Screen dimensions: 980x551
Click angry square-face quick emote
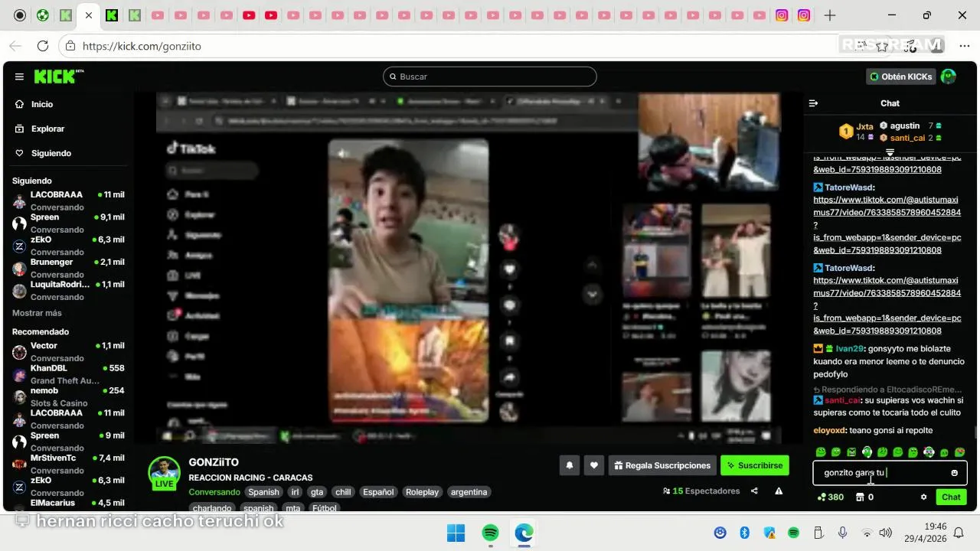(x=851, y=452)
